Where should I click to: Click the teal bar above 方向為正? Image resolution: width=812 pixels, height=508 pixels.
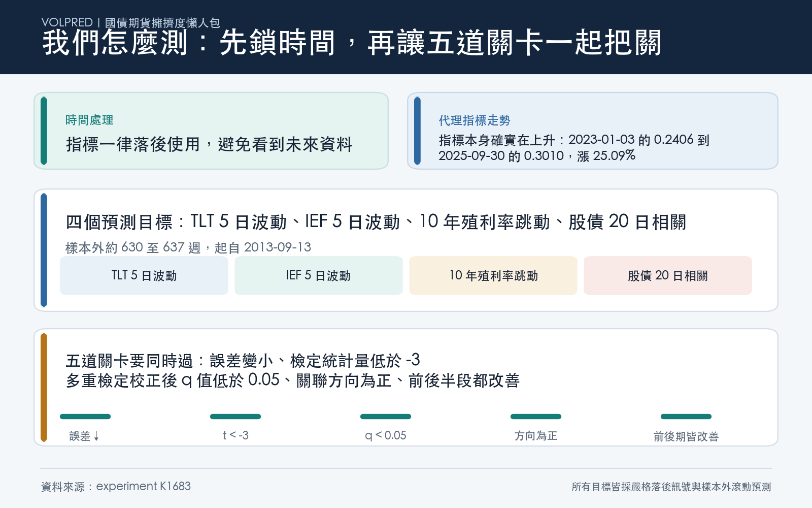pos(536,417)
